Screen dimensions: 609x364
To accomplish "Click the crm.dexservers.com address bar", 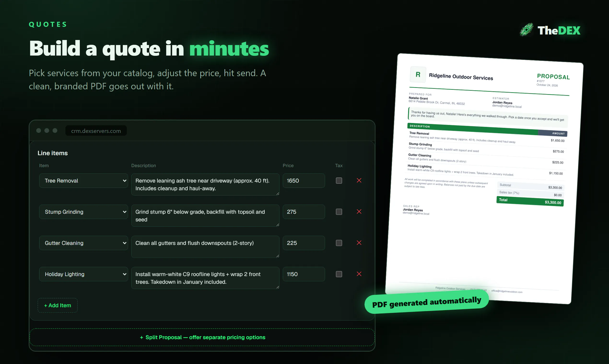I will [x=96, y=131].
